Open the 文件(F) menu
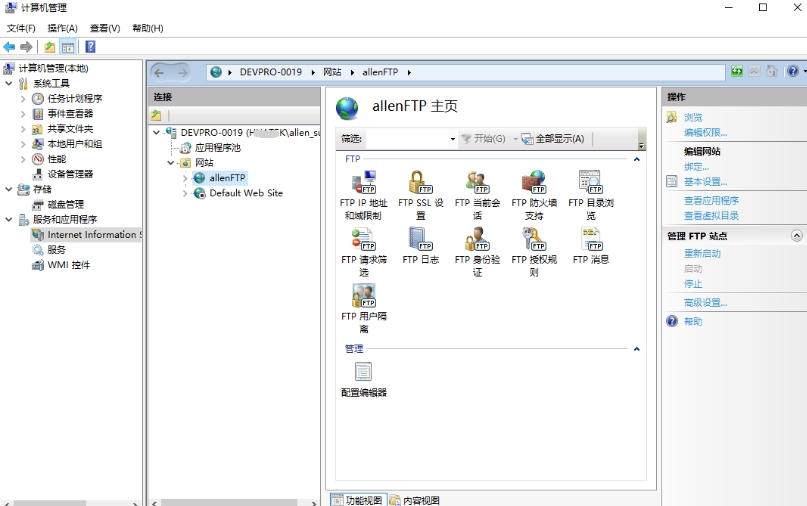Screen dimensions: 807x506 [21, 28]
